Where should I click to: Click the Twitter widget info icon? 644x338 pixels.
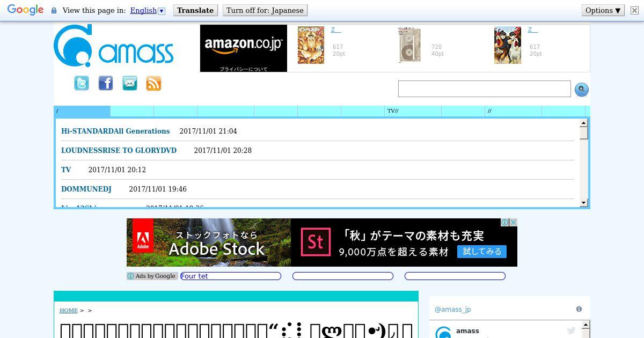579,309
